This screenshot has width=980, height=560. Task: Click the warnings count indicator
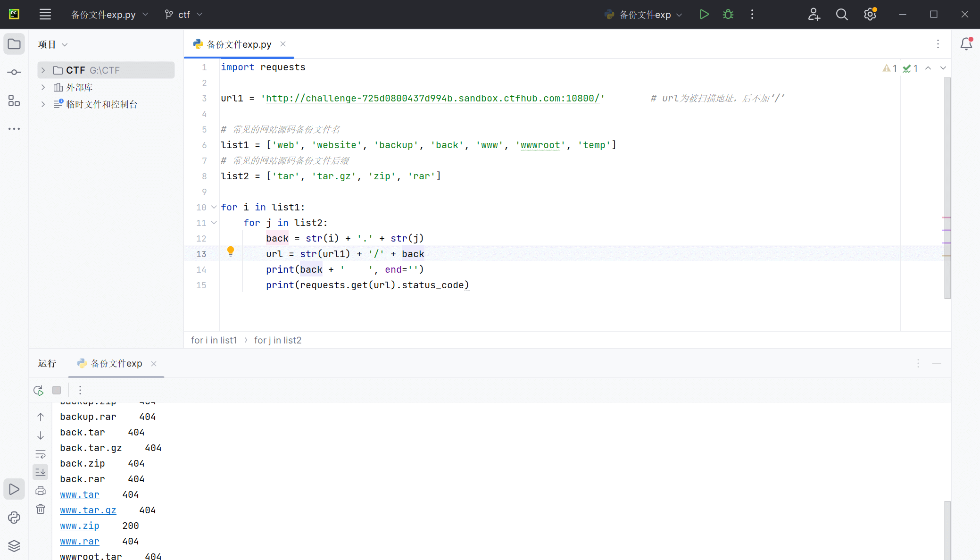tap(890, 68)
